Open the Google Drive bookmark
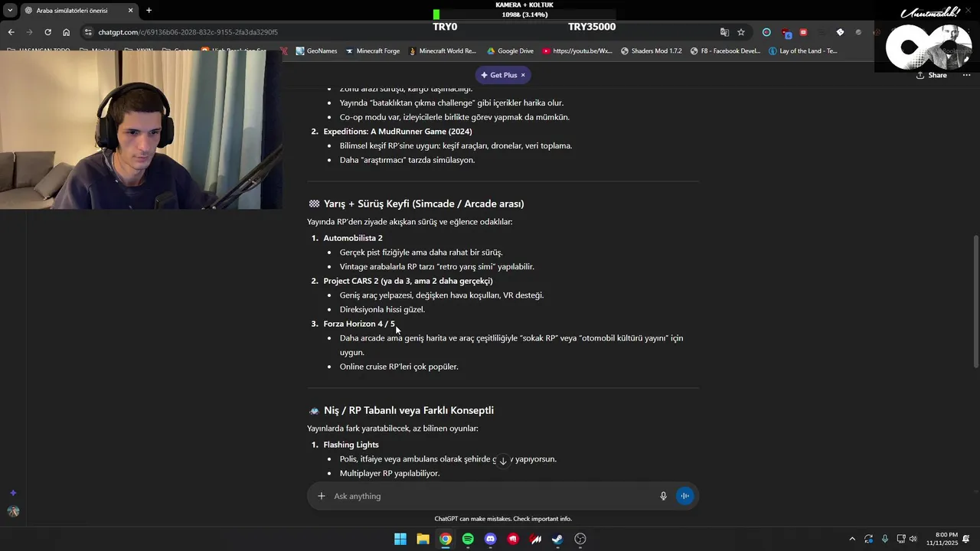The height and width of the screenshot is (551, 980). pos(510,51)
